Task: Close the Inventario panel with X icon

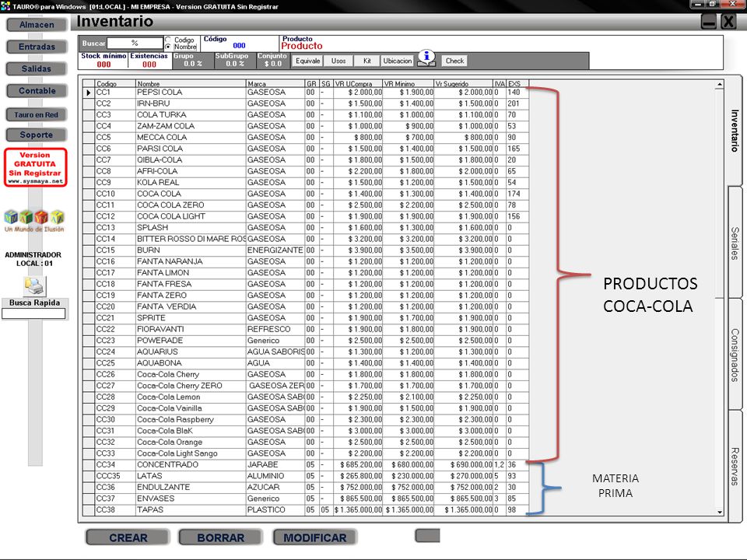Action: (x=728, y=22)
